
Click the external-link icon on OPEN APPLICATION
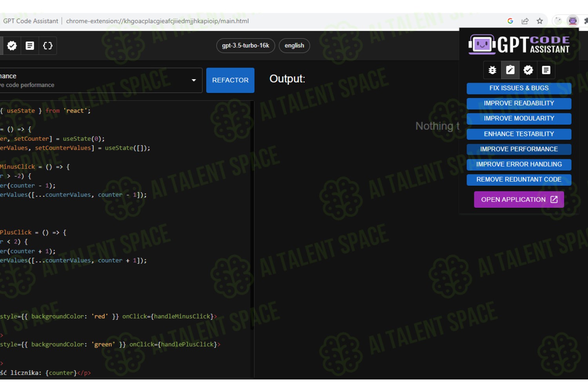pyautogui.click(x=554, y=200)
